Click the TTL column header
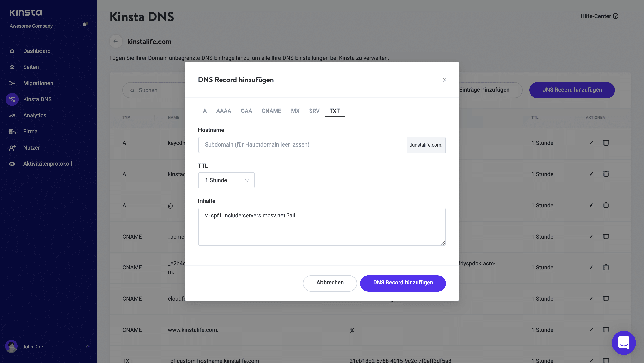This screenshot has width=644, height=363. point(535,118)
